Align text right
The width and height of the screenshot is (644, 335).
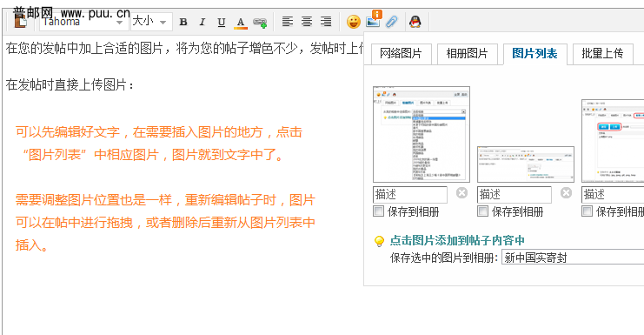click(x=326, y=22)
